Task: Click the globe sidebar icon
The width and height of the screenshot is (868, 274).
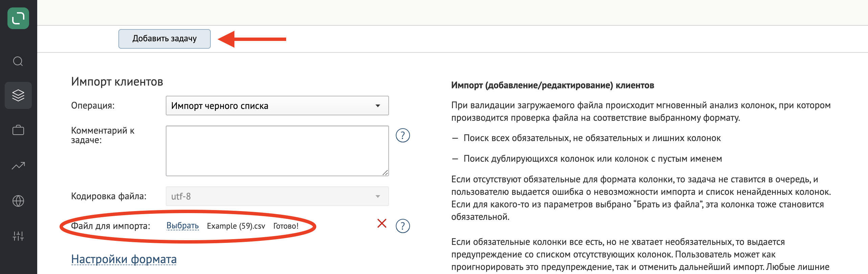Action: 18,201
